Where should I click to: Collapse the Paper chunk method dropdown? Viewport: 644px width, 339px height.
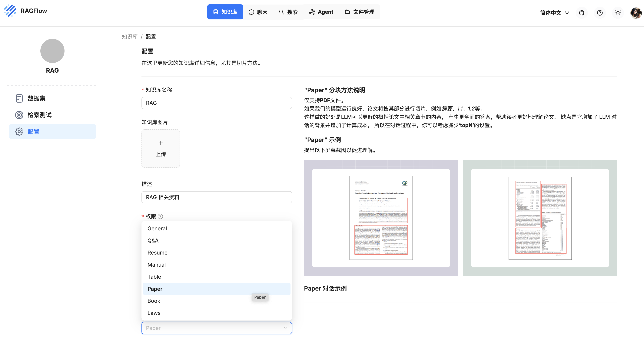pos(285,328)
